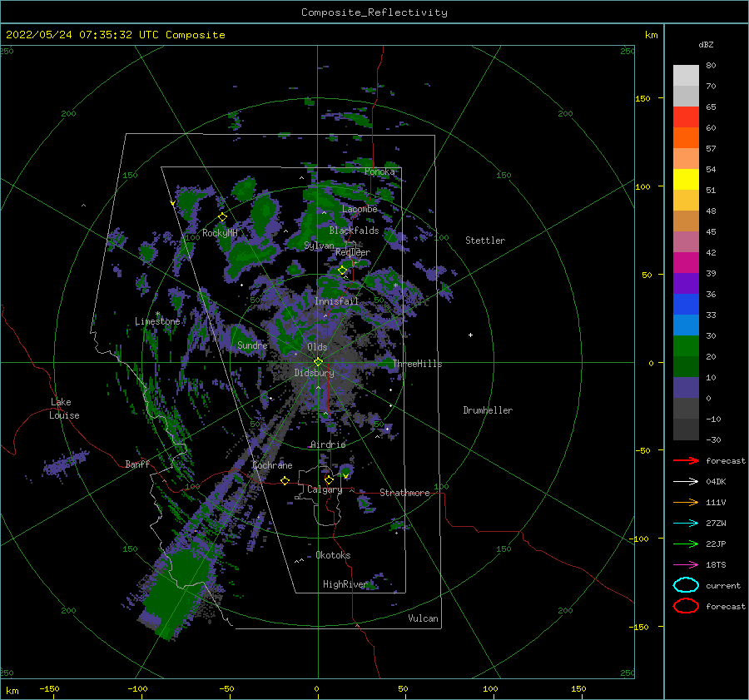Click the bottom axis -150 km tick label

pyautogui.click(x=49, y=688)
